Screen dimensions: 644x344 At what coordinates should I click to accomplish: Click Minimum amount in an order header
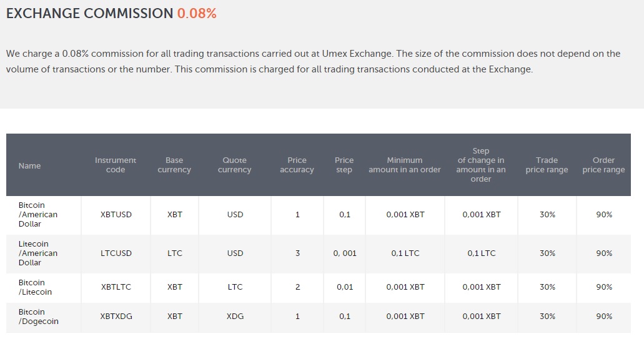click(405, 165)
